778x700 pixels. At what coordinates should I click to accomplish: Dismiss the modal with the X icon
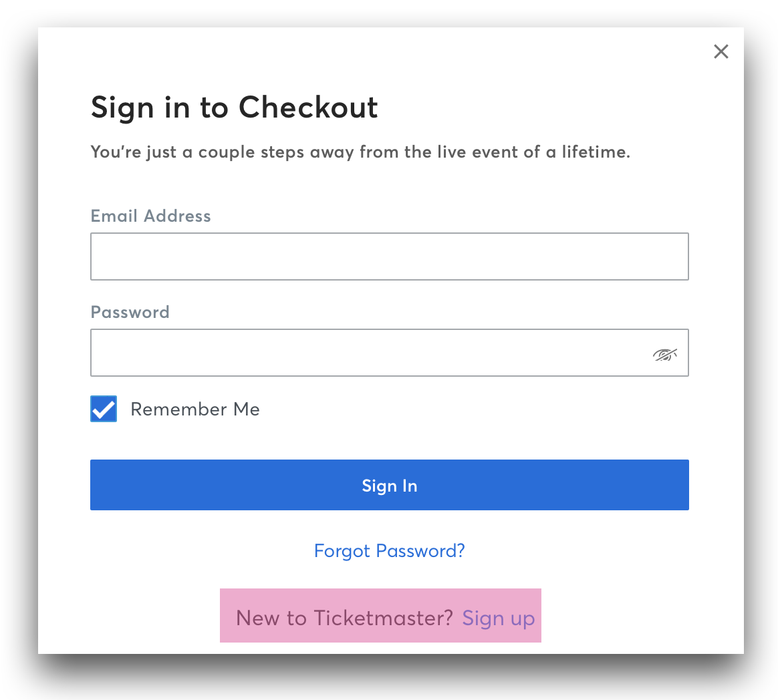[721, 51]
